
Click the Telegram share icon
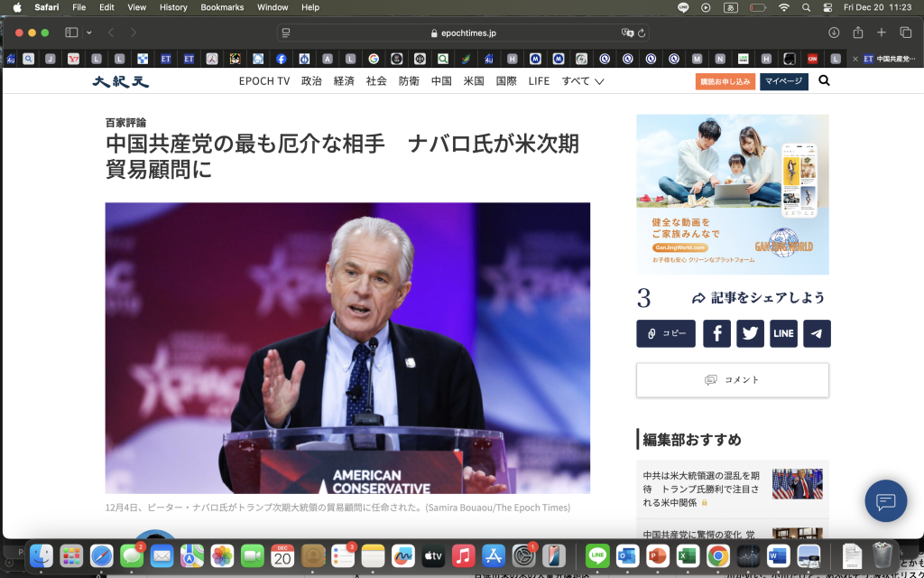tap(817, 333)
